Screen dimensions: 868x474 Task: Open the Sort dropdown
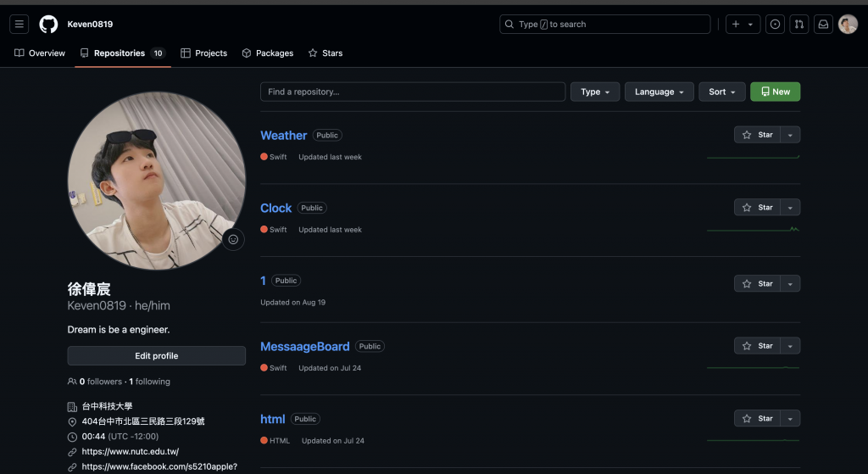[722, 92]
